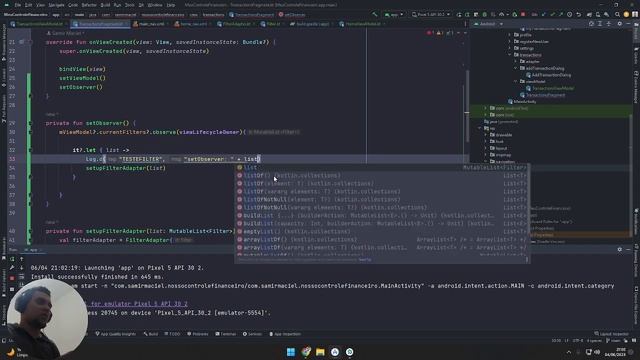The height and width of the screenshot is (360, 640).
Task: Open the Layout Inspector tool window
Action: click(x=611, y=334)
